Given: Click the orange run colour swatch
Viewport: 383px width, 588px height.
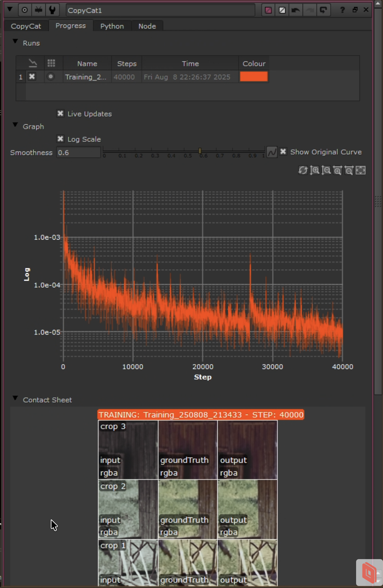Looking at the screenshot, I should pyautogui.click(x=254, y=77).
